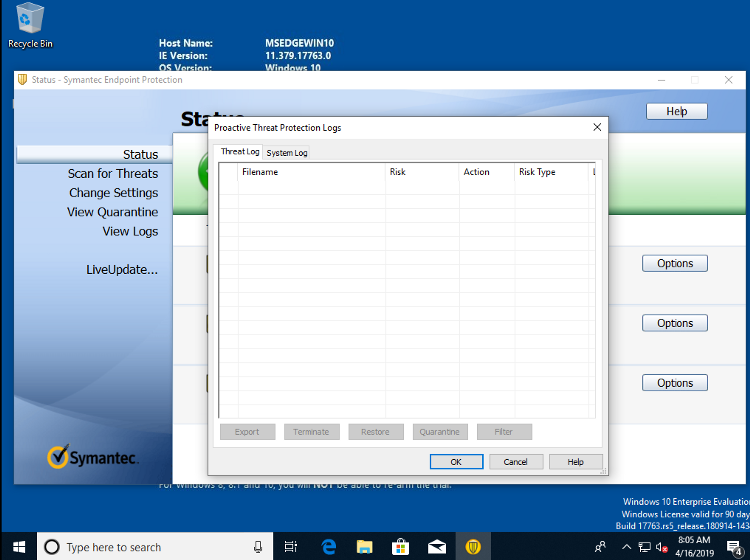Select the Threat Log tab
The width and height of the screenshot is (750, 560).
click(239, 152)
